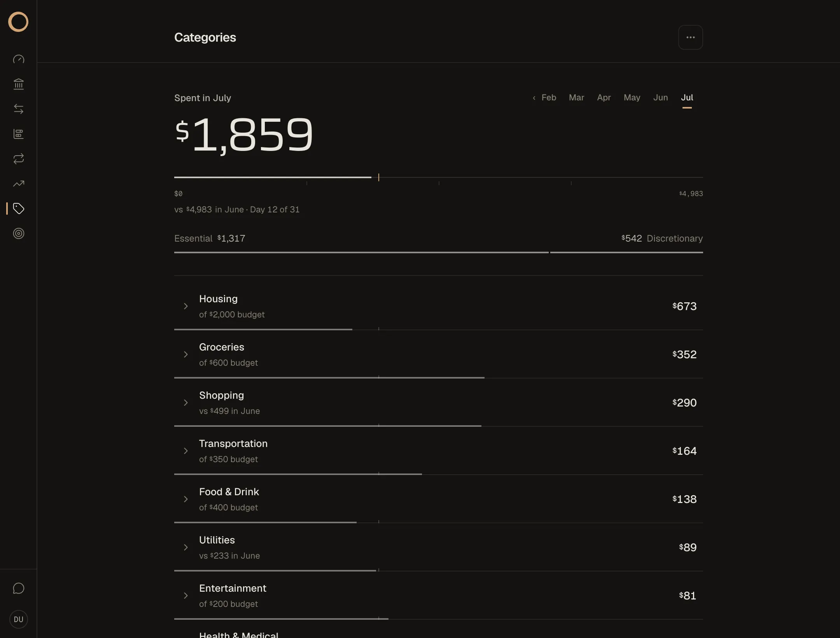
Task: Click the Utilities row title
Action: point(217,540)
